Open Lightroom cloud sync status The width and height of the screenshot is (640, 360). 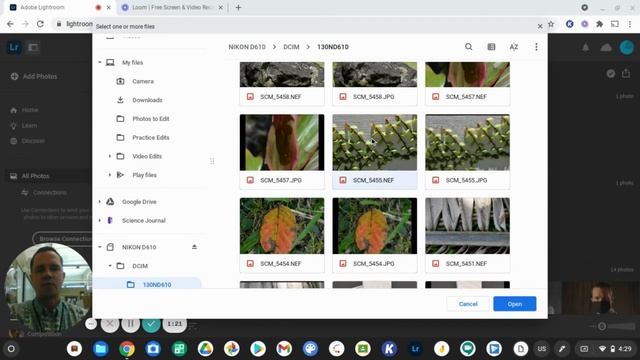tap(606, 47)
